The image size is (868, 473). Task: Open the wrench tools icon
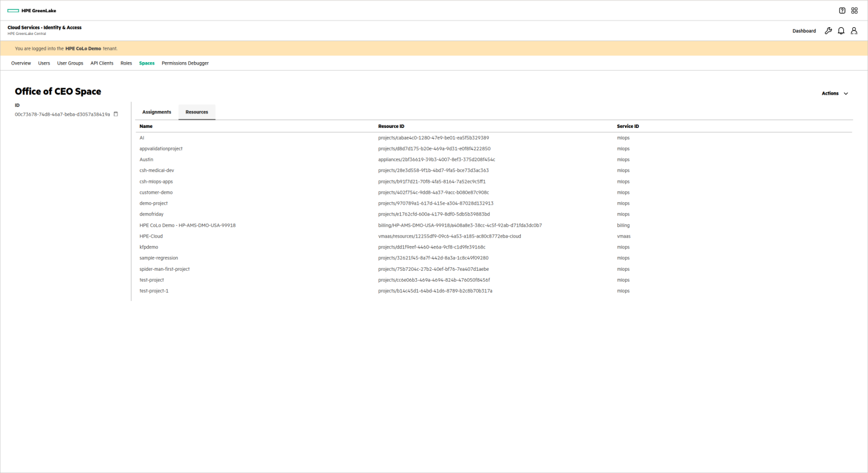[828, 31]
